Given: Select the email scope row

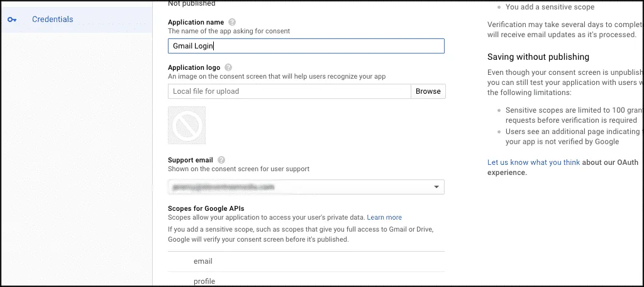Looking at the screenshot, I should pos(306,261).
